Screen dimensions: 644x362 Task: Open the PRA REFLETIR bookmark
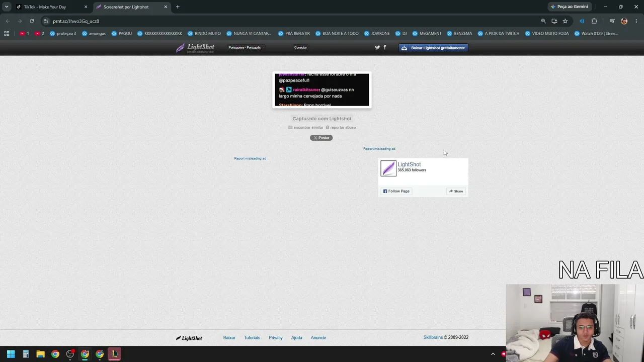click(294, 34)
